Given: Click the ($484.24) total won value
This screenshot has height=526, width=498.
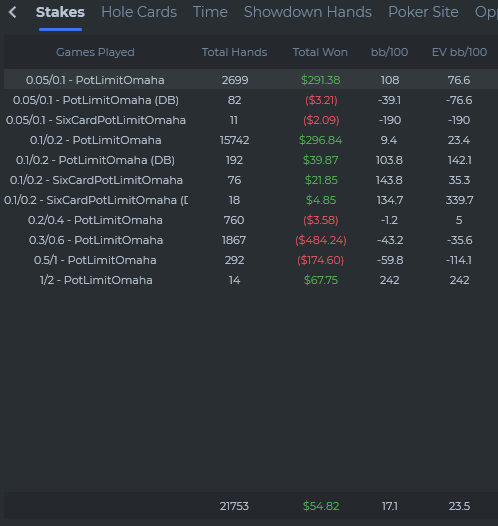Looking at the screenshot, I should (321, 240).
